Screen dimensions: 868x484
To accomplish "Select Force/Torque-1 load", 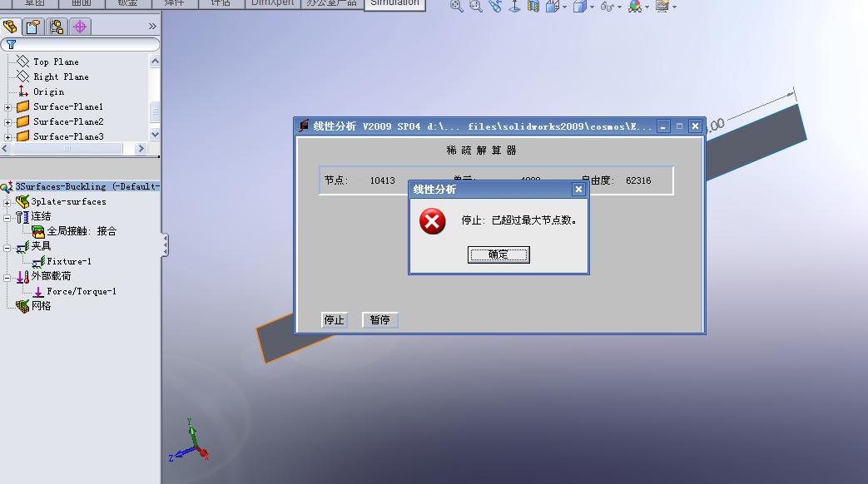I will 82,291.
